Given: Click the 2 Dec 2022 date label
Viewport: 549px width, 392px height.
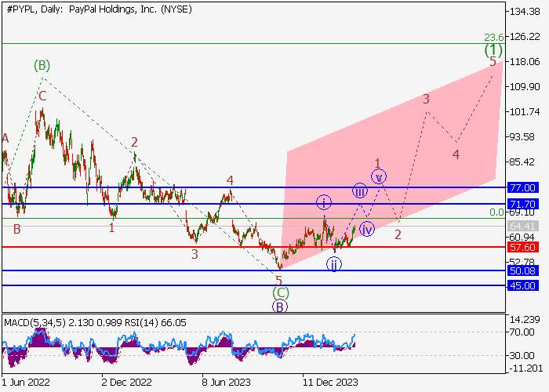Looking at the screenshot, I should [127, 382].
